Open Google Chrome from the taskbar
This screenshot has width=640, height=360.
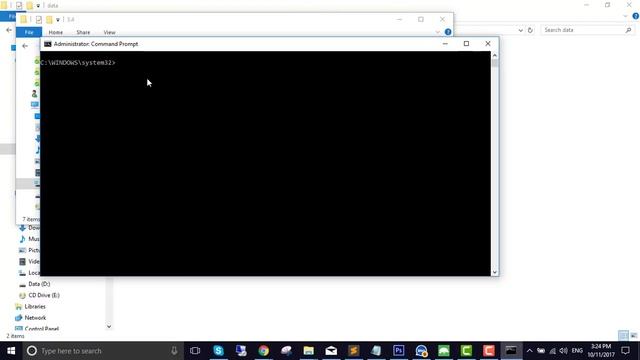pyautogui.click(x=264, y=351)
